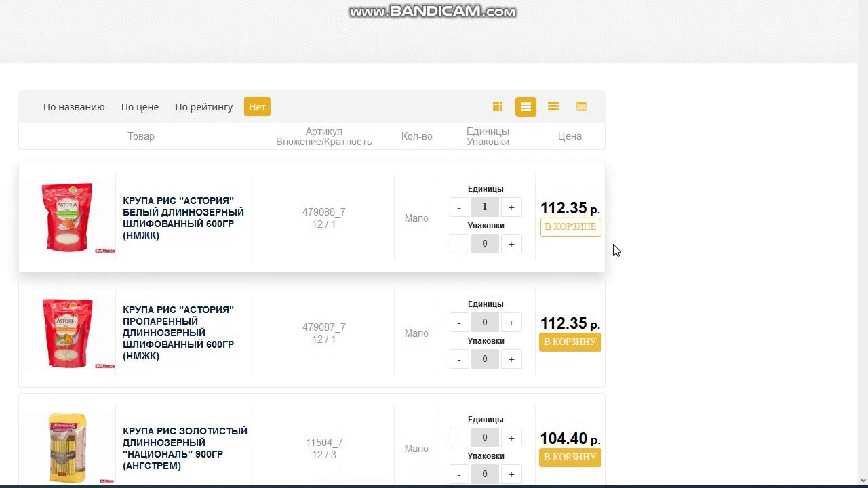868x488 pixels.
Task: Increase units for Астория пропаренный rice
Action: pyautogui.click(x=511, y=323)
